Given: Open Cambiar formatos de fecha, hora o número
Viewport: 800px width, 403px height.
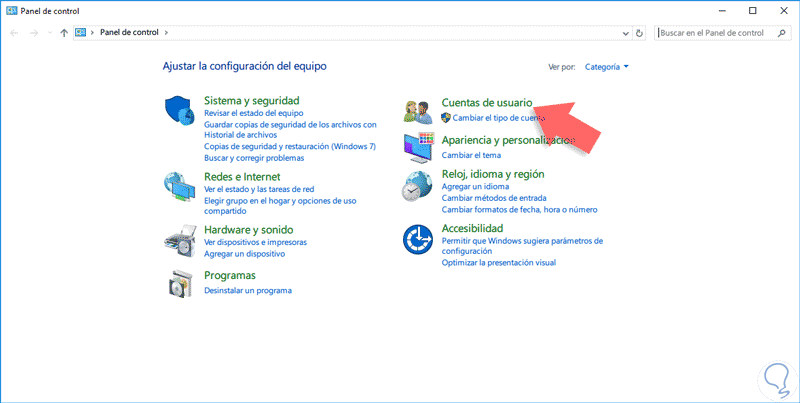Looking at the screenshot, I should pos(519,209).
